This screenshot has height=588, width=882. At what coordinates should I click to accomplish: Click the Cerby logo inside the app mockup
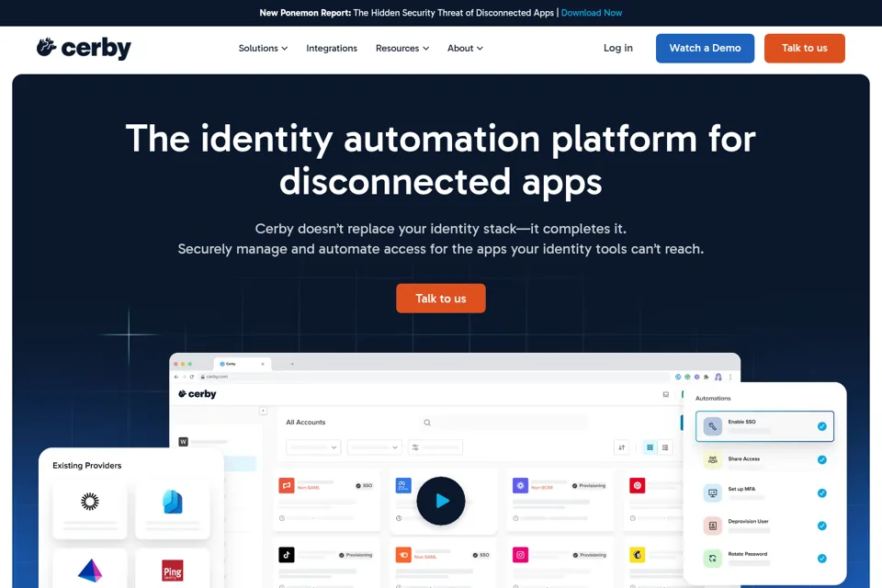point(197,394)
